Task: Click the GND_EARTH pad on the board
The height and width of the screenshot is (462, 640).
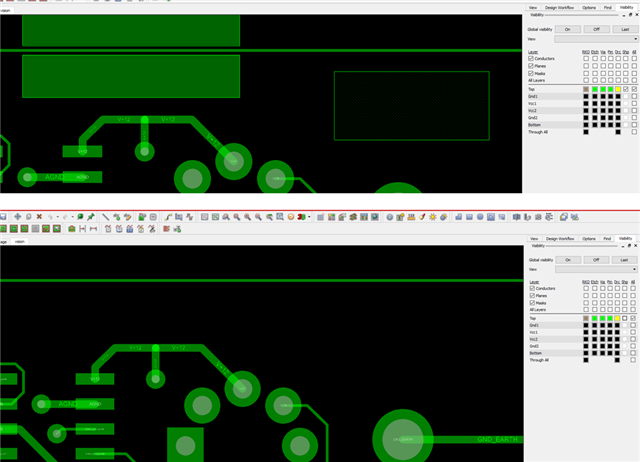Action: [x=404, y=439]
